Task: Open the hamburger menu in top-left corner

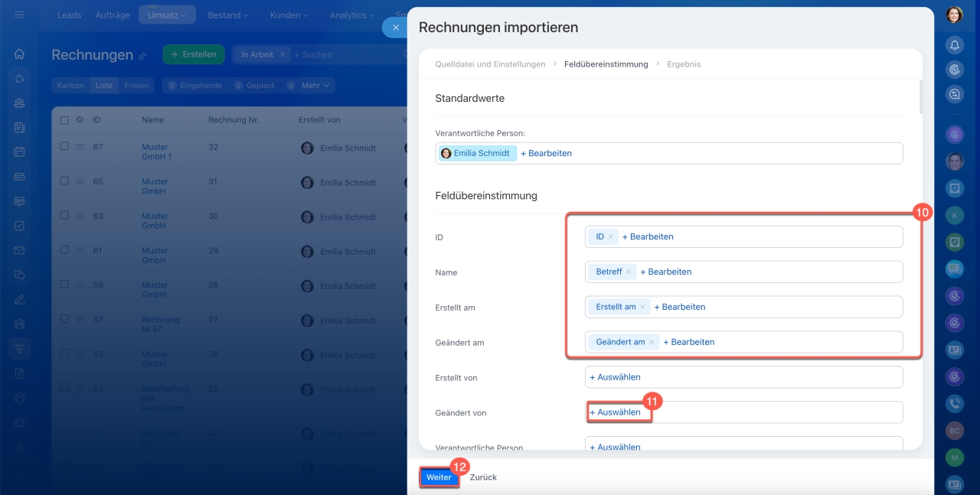Action: coord(19,15)
